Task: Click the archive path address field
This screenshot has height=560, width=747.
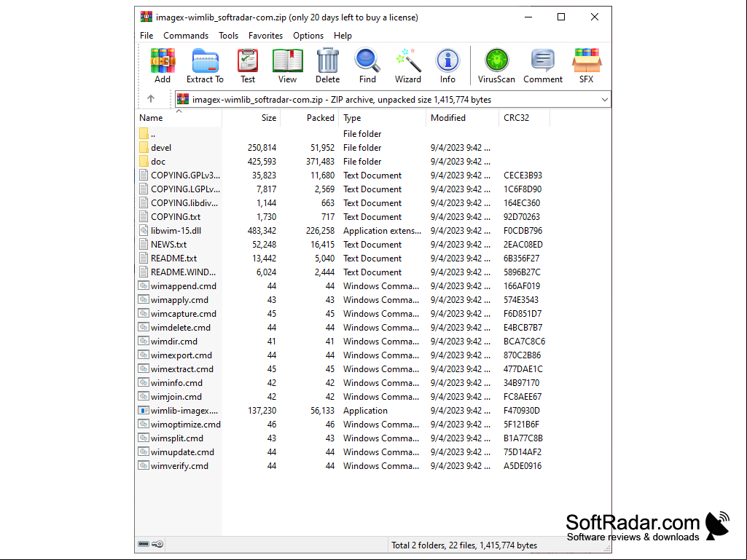Action: pyautogui.click(x=393, y=100)
